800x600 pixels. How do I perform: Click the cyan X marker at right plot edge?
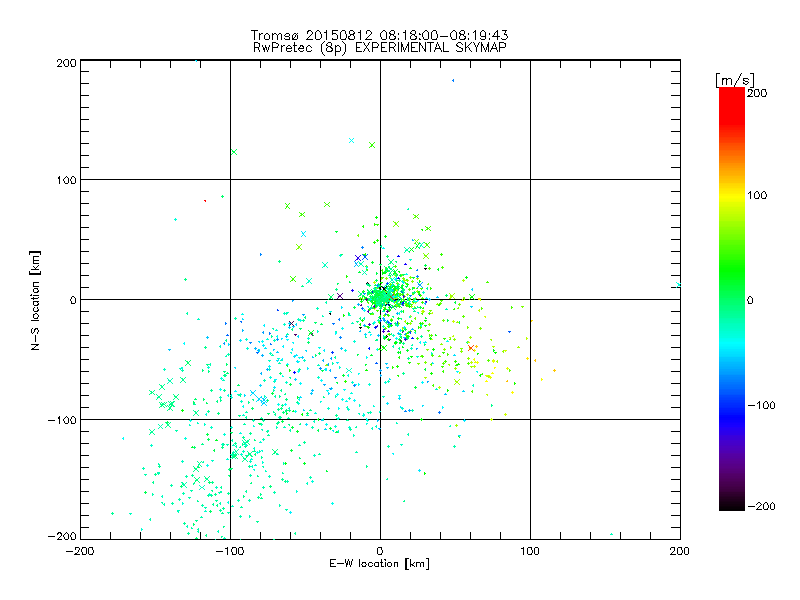pyautogui.click(x=678, y=285)
